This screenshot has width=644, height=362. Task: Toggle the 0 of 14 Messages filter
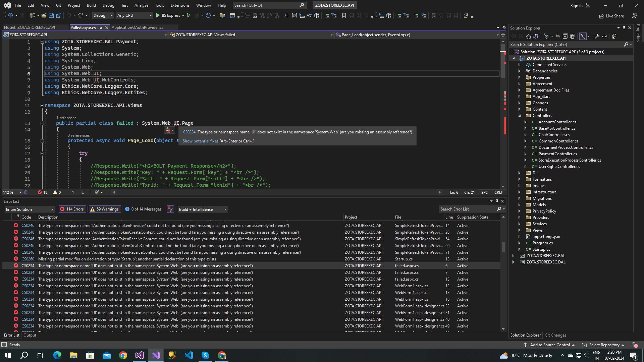(143, 209)
